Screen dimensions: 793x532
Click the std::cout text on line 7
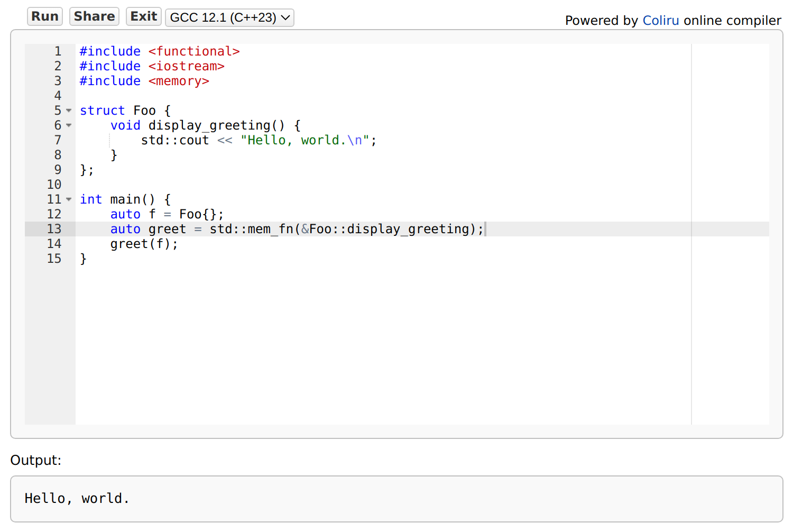tap(175, 140)
